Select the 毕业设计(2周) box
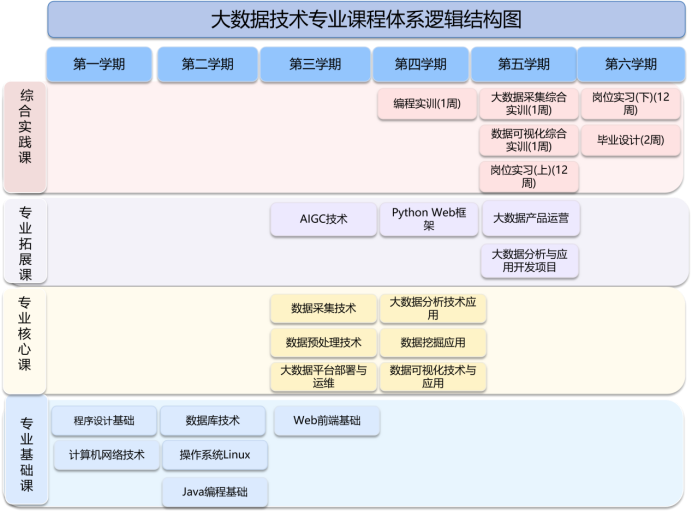692x512 pixels. [630, 140]
